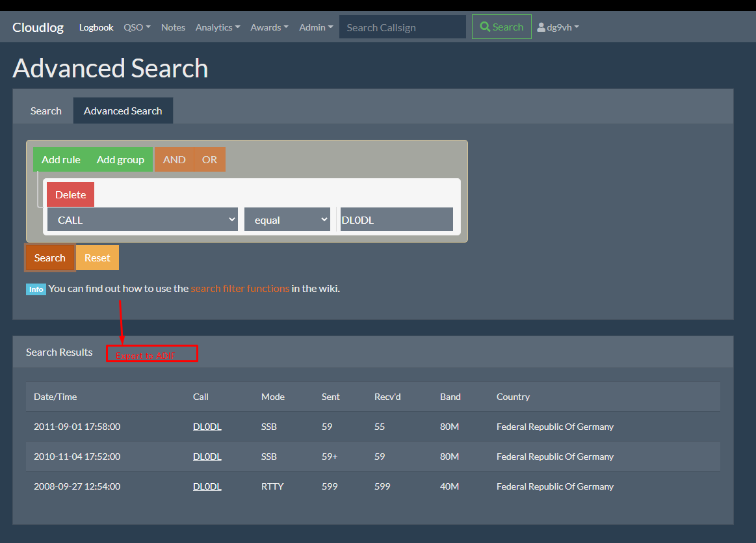
Task: Click the Mode column header
Action: click(x=273, y=397)
